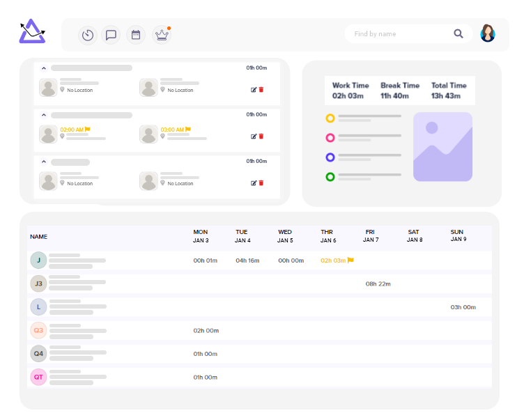This screenshot has width=524, height=420.
Task: Click the search magnifier icon
Action: 458,33
